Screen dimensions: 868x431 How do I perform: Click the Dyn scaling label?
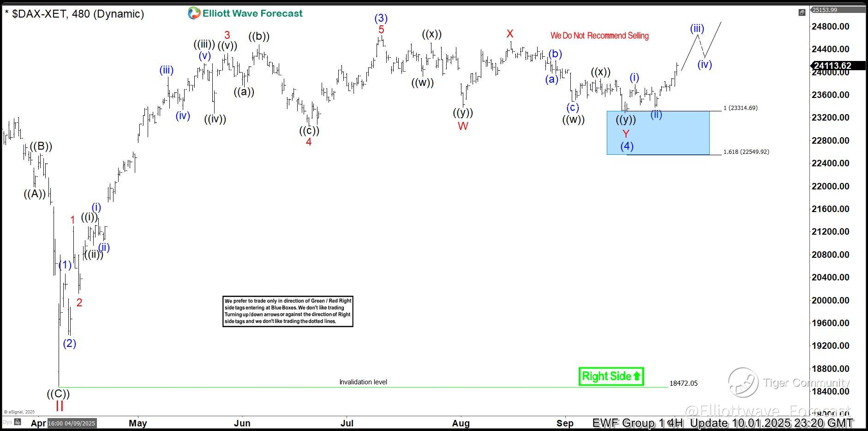[x=7, y=422]
